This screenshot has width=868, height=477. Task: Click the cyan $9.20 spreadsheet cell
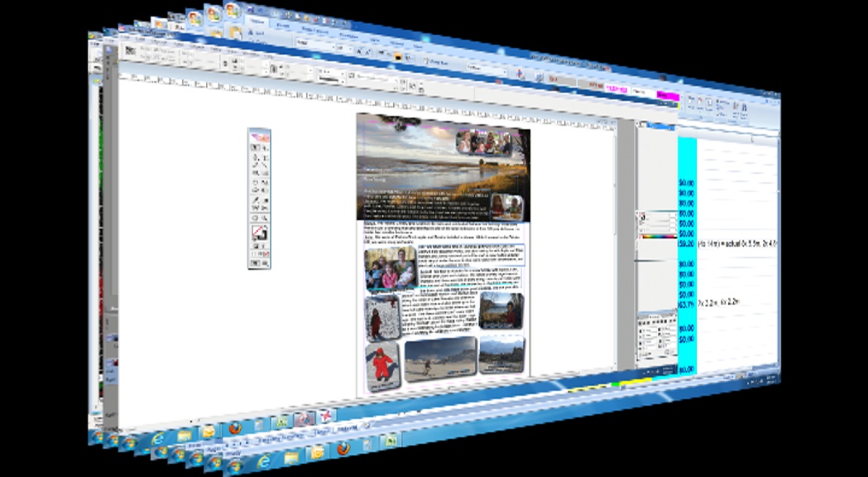point(686,245)
